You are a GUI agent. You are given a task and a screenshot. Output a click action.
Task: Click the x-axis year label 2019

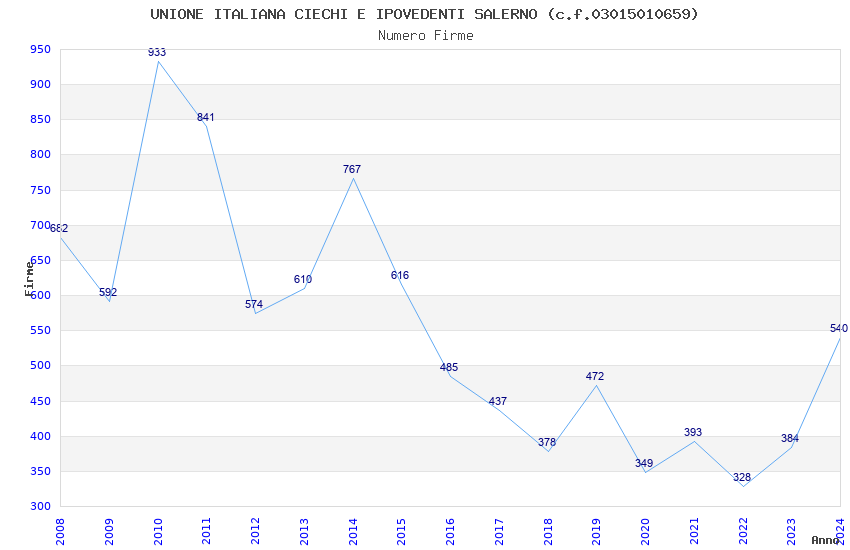point(597,531)
